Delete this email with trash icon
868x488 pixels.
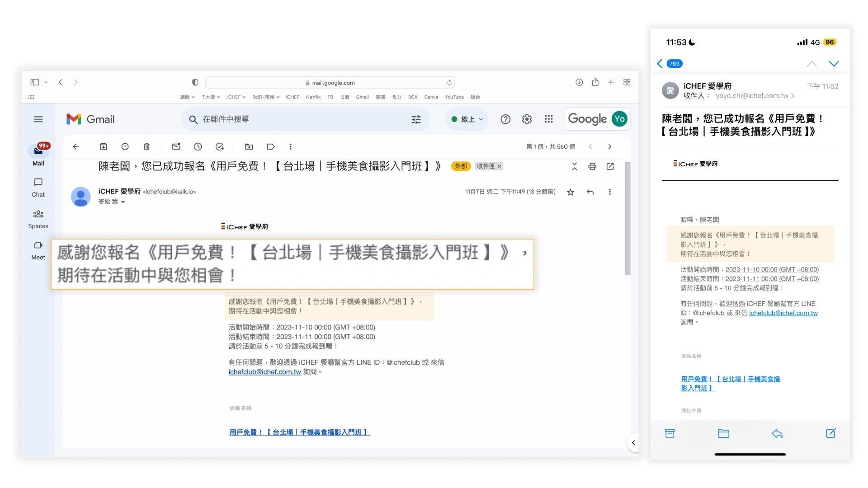[x=146, y=147]
